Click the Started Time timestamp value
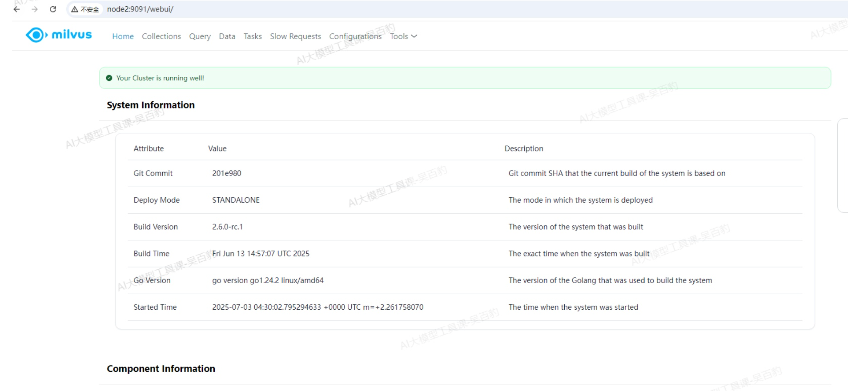This screenshot has width=868, height=391. 318,307
